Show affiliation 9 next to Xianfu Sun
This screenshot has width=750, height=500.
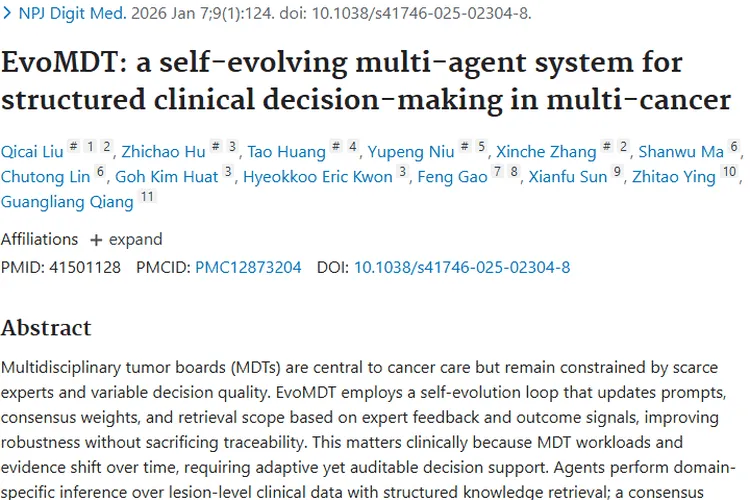click(x=617, y=172)
